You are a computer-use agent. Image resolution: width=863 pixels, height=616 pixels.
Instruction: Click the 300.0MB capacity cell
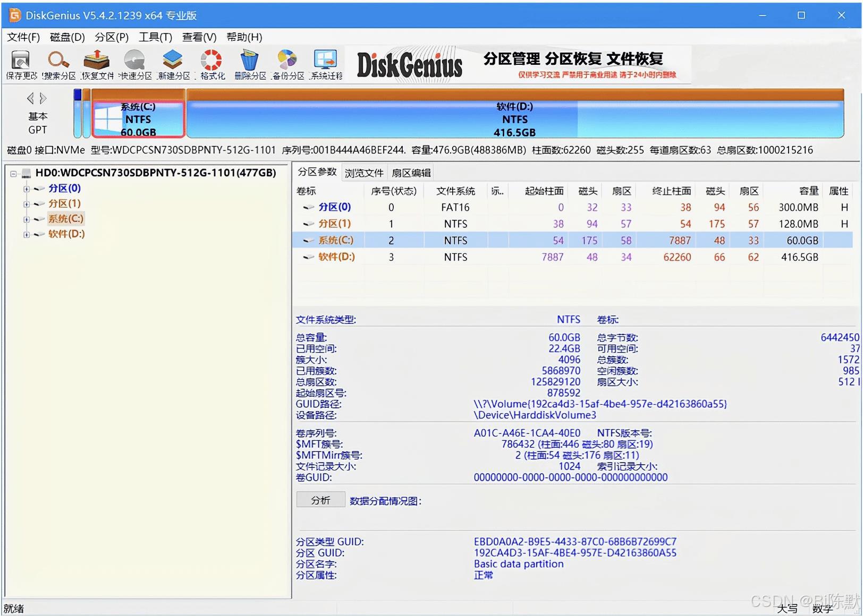point(798,207)
